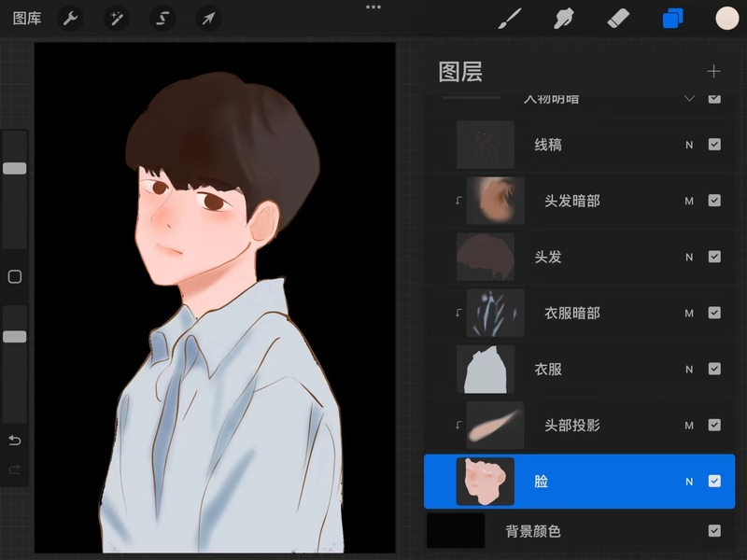Tap the 脸 layer thumbnail

click(x=486, y=481)
